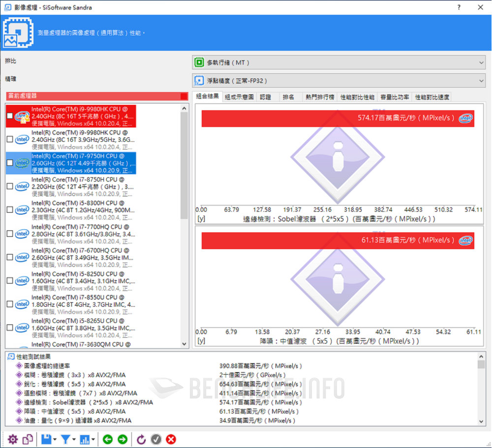The height and width of the screenshot is (448, 492).
Task: Switch to the 排名 tab
Action: point(290,97)
